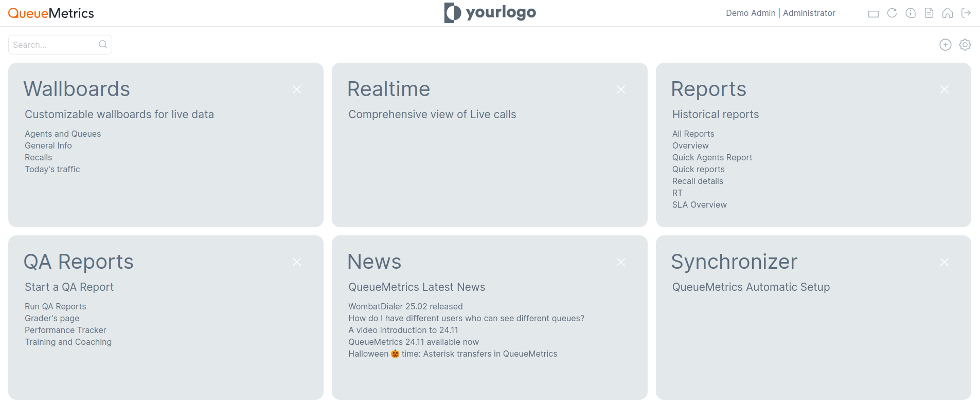Open Quick Agents Report
This screenshot has width=980, height=407.
[x=712, y=157]
